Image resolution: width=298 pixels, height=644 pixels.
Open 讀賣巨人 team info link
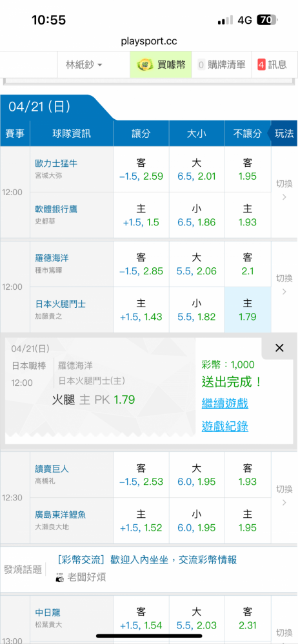tap(52, 469)
